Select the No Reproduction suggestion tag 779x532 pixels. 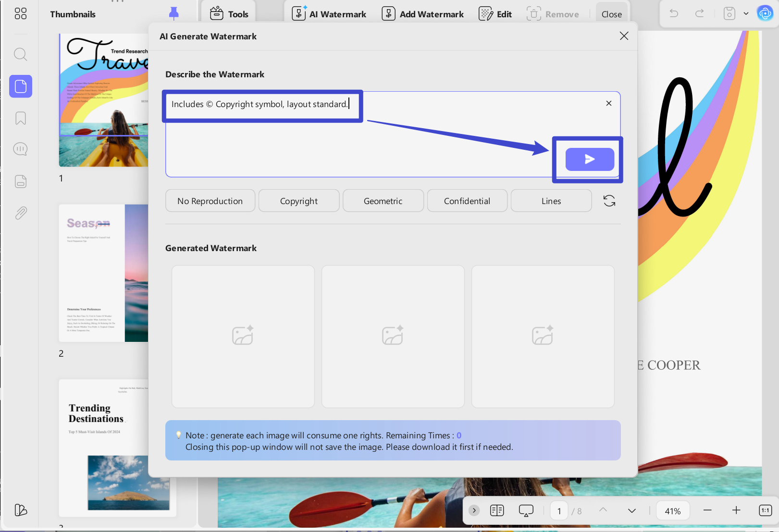(210, 201)
